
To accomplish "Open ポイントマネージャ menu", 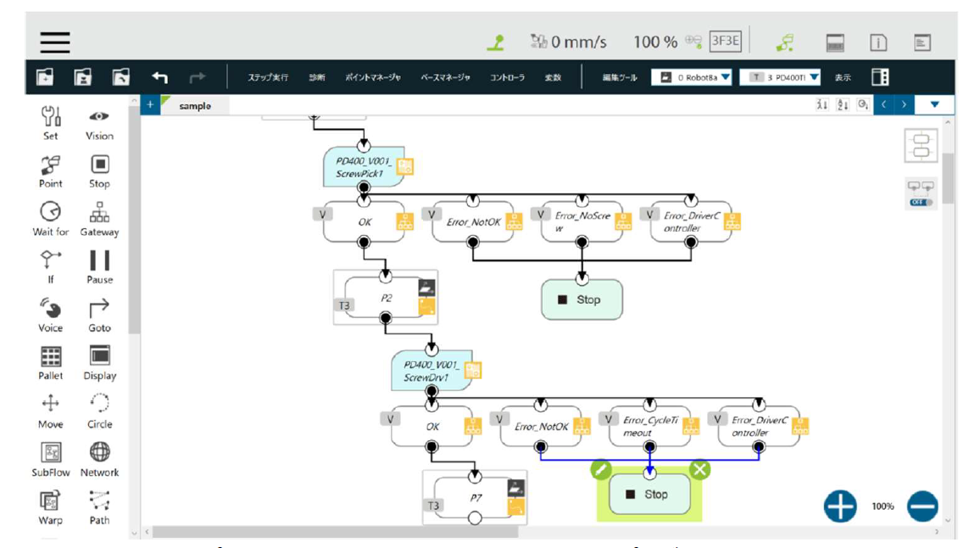I will click(373, 77).
